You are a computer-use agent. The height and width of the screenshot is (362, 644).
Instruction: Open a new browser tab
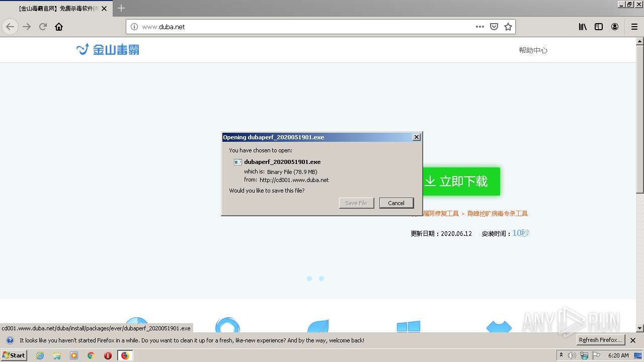121,8
